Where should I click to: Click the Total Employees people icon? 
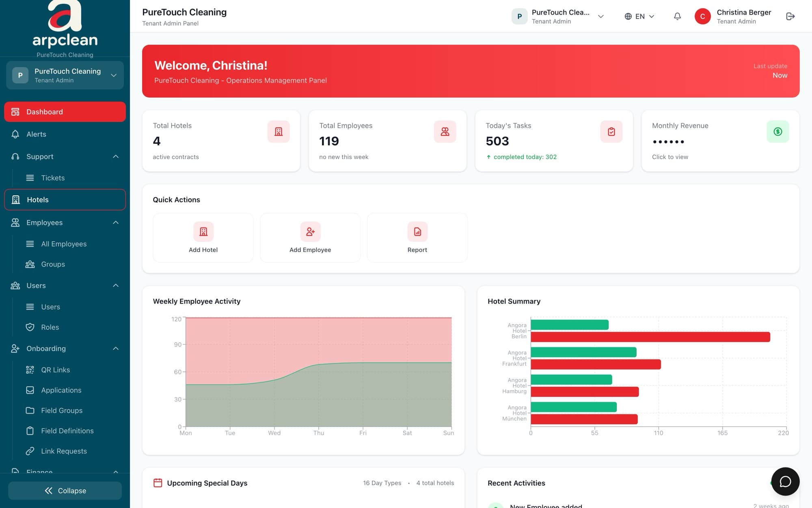pos(445,131)
